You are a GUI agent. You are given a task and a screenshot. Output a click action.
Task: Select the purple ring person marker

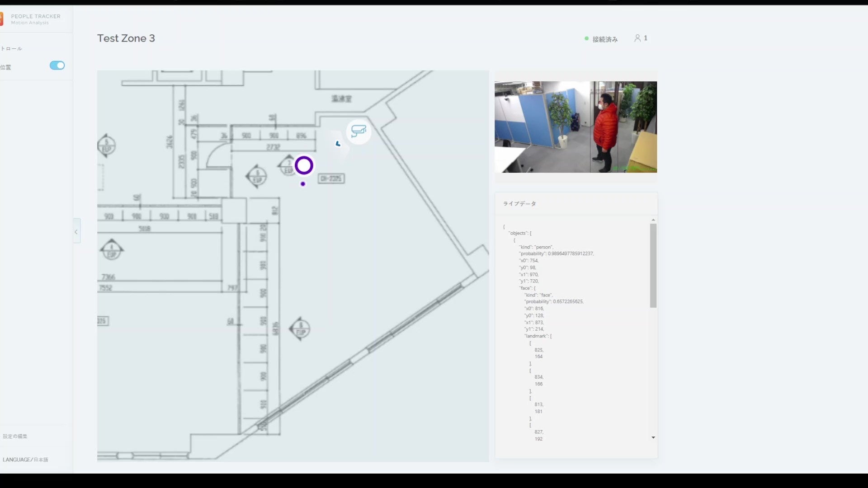click(x=304, y=165)
